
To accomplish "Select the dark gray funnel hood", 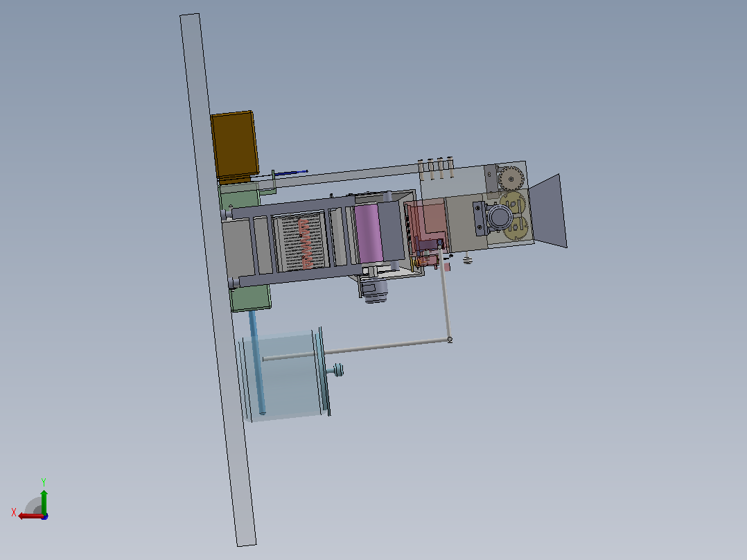I will pos(548,211).
